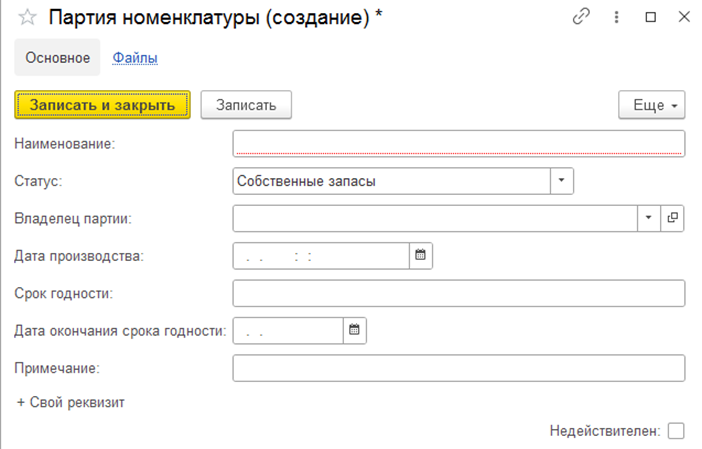Switch to the Основное tab
This screenshot has height=449, width=702.
coord(57,57)
